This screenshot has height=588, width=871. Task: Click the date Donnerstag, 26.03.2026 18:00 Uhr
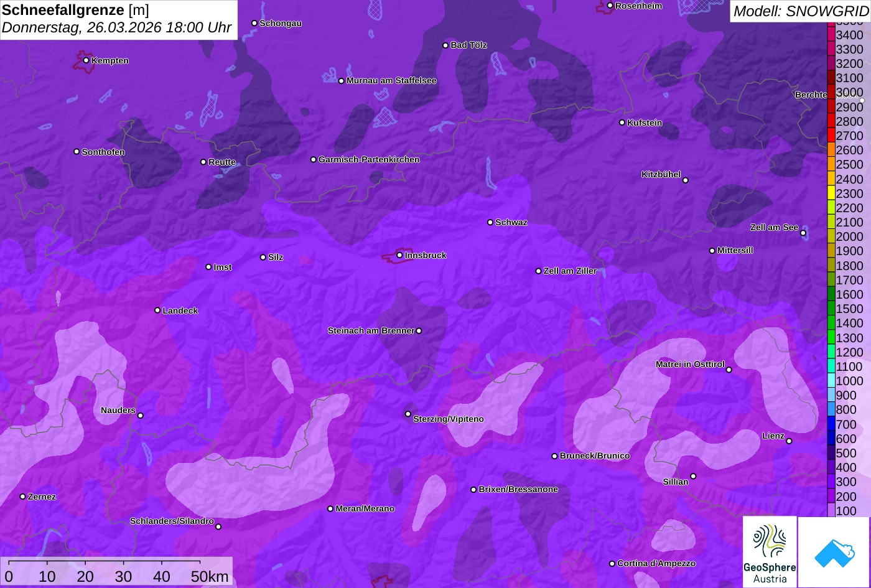(116, 28)
